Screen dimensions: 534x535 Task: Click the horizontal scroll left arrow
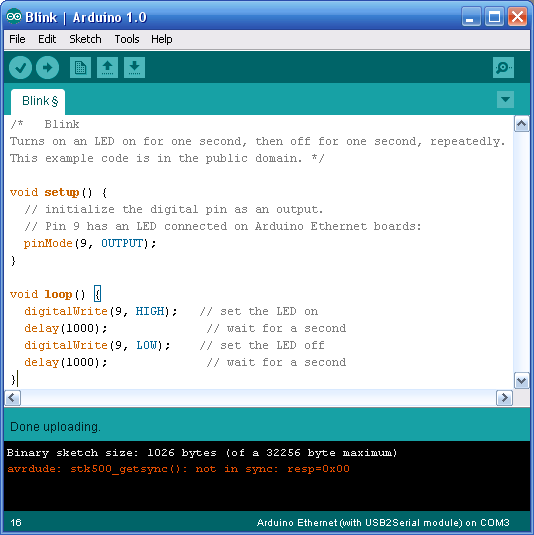coord(12,398)
